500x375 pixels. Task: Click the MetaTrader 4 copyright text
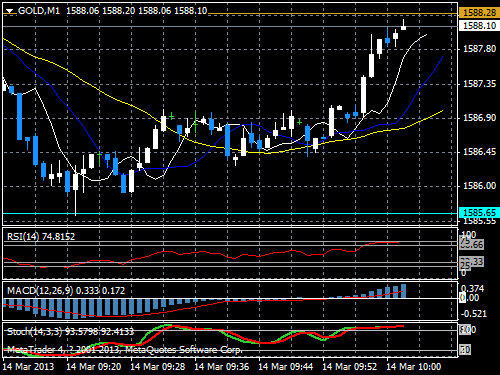pyautogui.click(x=125, y=350)
